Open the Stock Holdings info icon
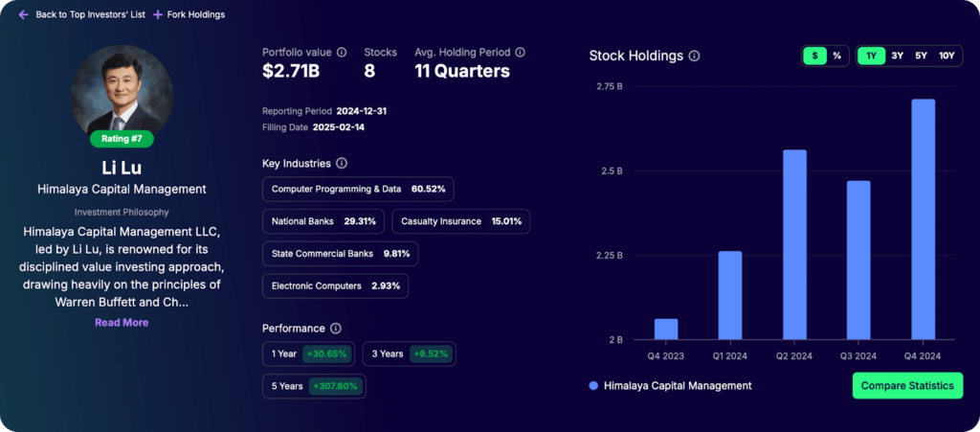The width and height of the screenshot is (980, 432). click(694, 57)
